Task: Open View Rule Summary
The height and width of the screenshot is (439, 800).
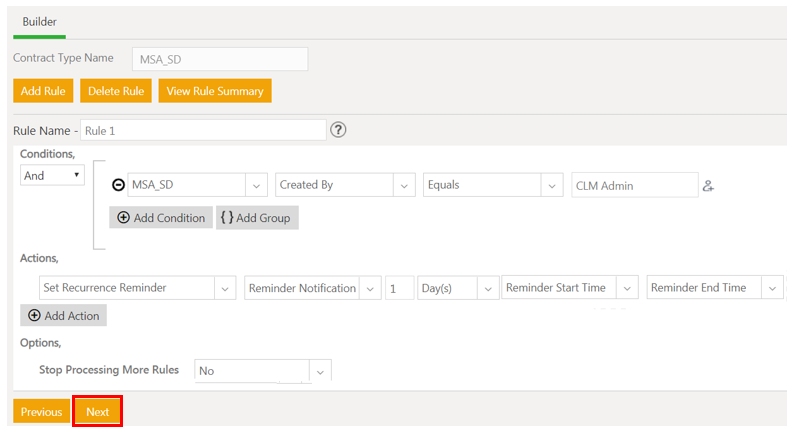Action: pos(214,91)
